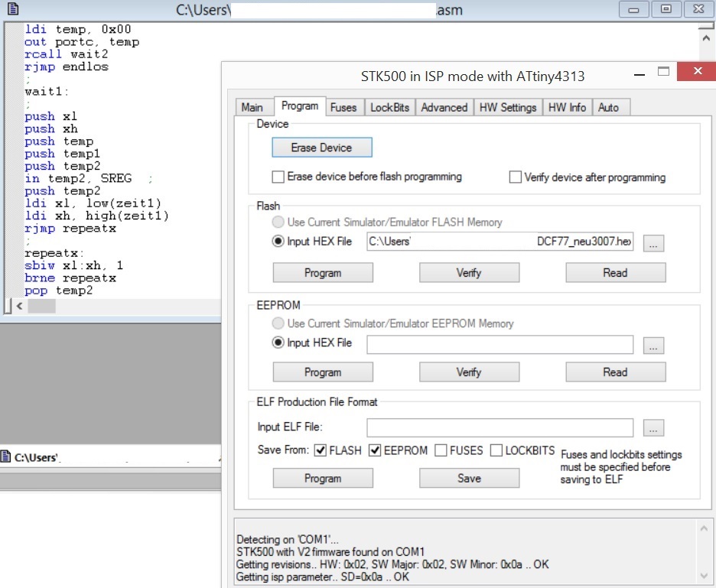Click the left arrow of the editor's horizontal scrollbar
This screenshot has height=588, width=716.
point(19,306)
